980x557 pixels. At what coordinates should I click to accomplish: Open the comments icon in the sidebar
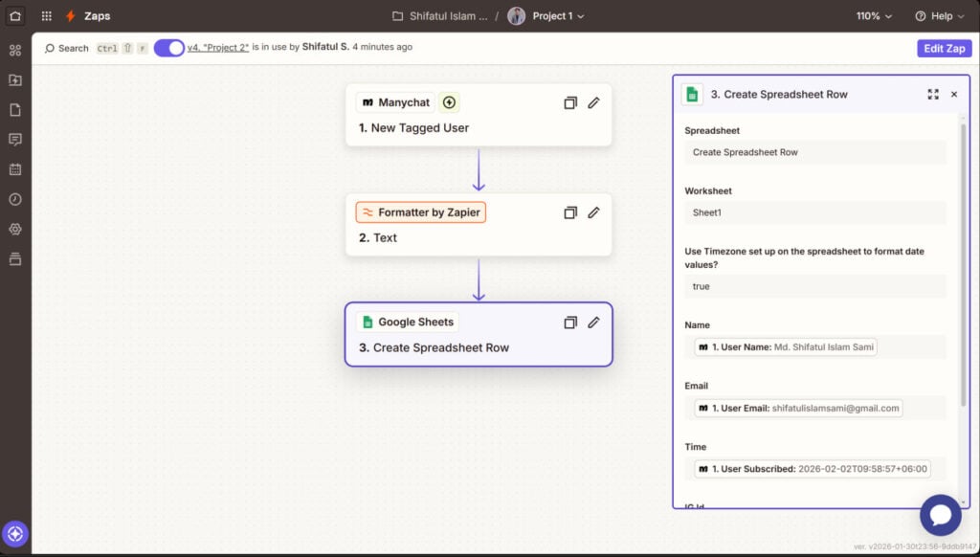pyautogui.click(x=15, y=140)
